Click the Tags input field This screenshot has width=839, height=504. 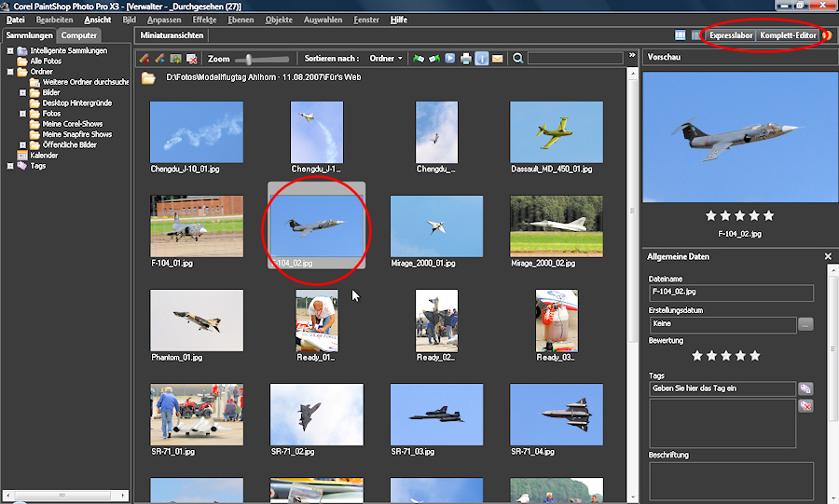[722, 388]
